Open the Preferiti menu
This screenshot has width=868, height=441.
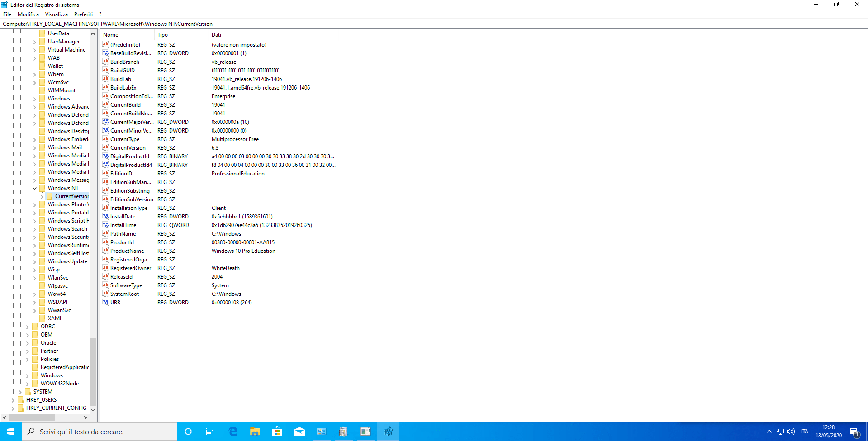(x=83, y=14)
